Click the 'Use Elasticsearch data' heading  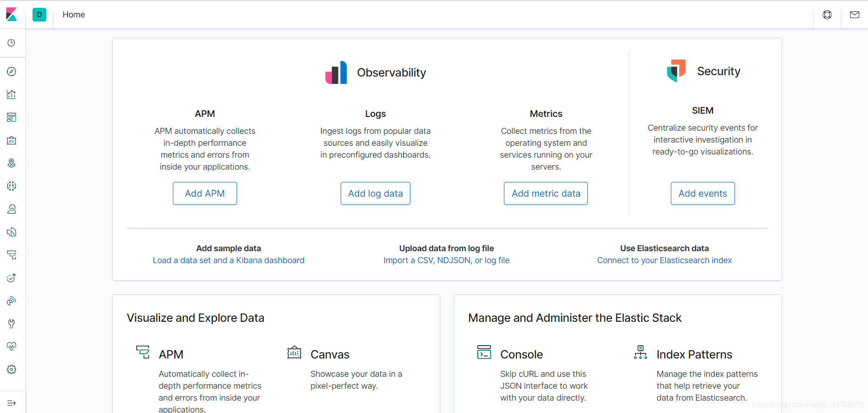pyautogui.click(x=664, y=248)
